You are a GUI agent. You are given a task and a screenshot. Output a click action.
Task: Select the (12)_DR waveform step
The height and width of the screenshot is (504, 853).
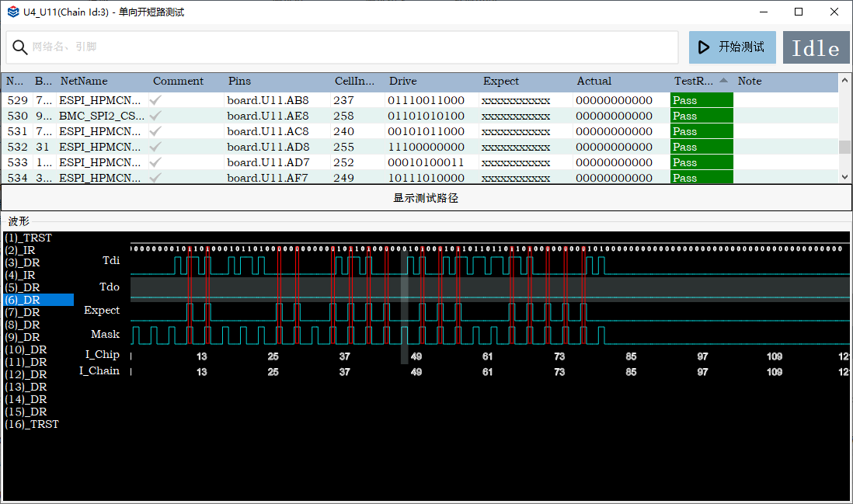pos(26,374)
